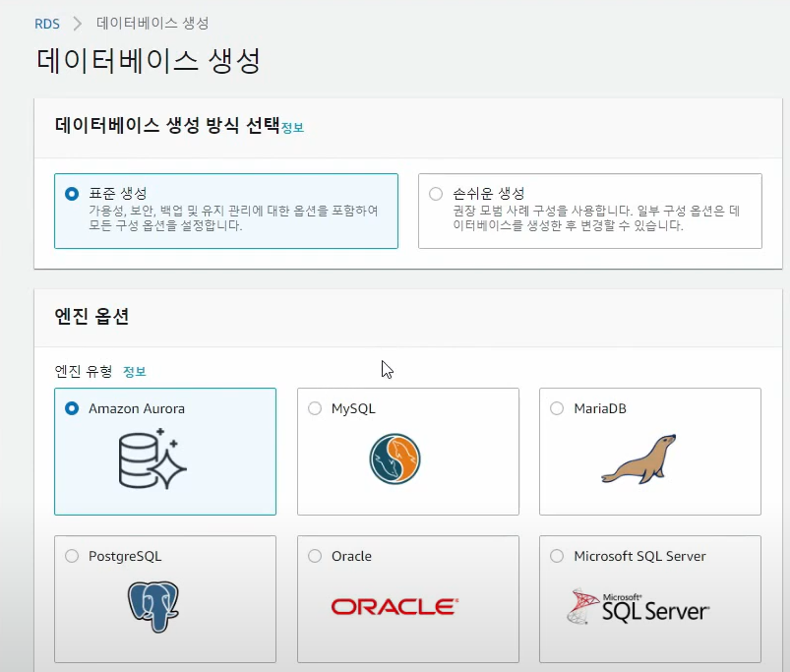This screenshot has height=672, width=790.
Task: Click the 손쉬운 생성 description text
Action: (596, 217)
